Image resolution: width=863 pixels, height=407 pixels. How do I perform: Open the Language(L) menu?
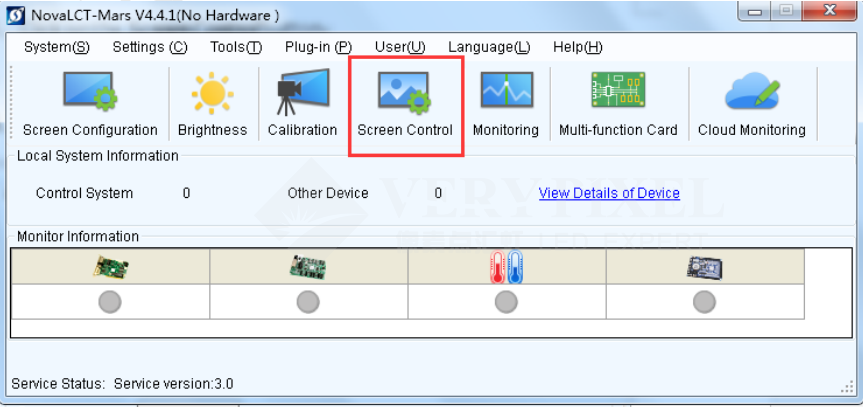(x=489, y=47)
